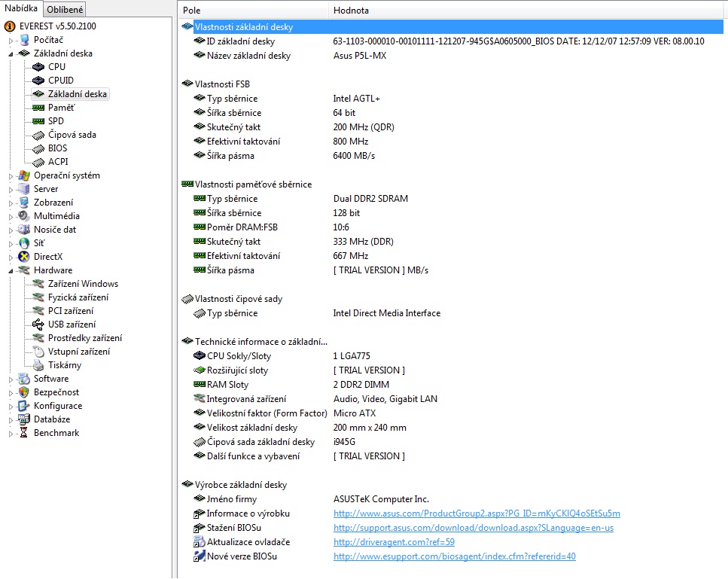Viewport: 728px width, 579px height.
Task: Click the CPUID chip icon
Action: click(x=38, y=81)
